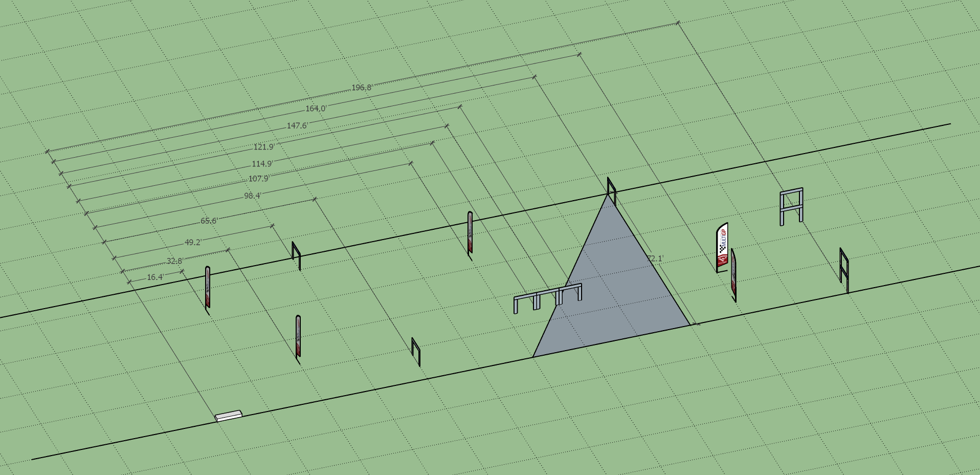Pick the 32.8' dimension label
Viewport: 980px width, 475px height.
click(175, 261)
